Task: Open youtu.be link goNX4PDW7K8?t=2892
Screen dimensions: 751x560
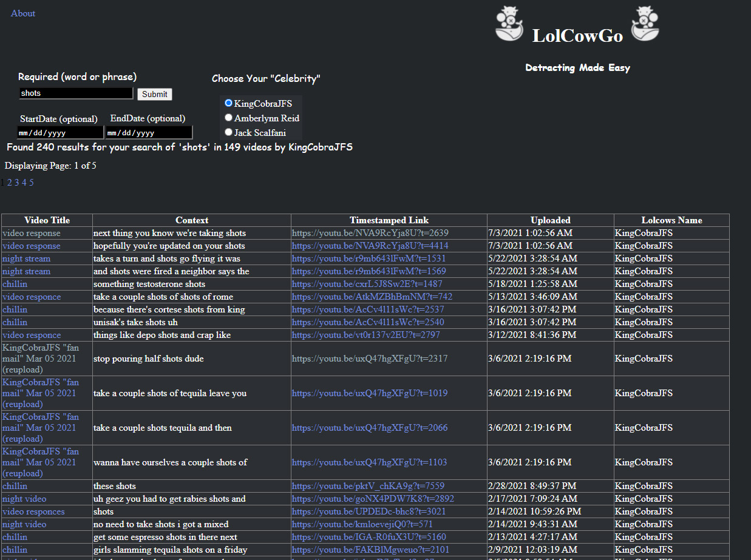Action: tap(373, 499)
